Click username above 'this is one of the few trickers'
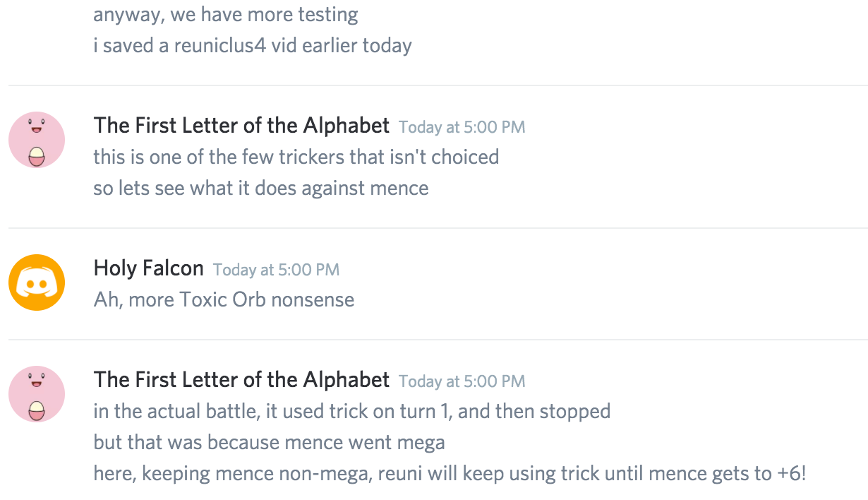This screenshot has height=500, width=868. [x=241, y=126]
